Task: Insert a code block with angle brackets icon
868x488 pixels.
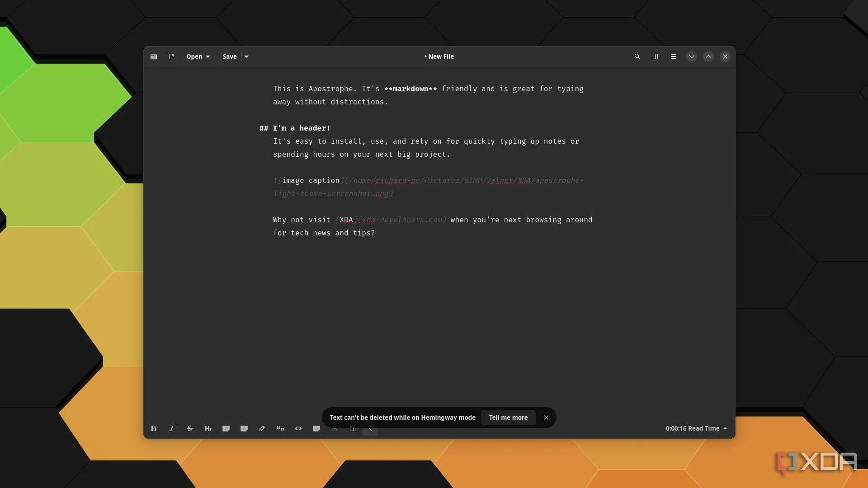Action: [298, 428]
